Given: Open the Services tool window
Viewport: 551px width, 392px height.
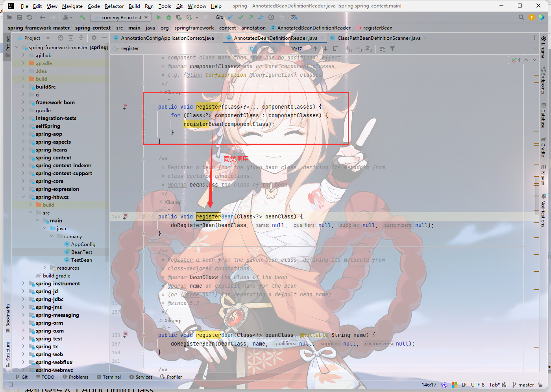Looking at the screenshot, I should pyautogui.click(x=141, y=377).
